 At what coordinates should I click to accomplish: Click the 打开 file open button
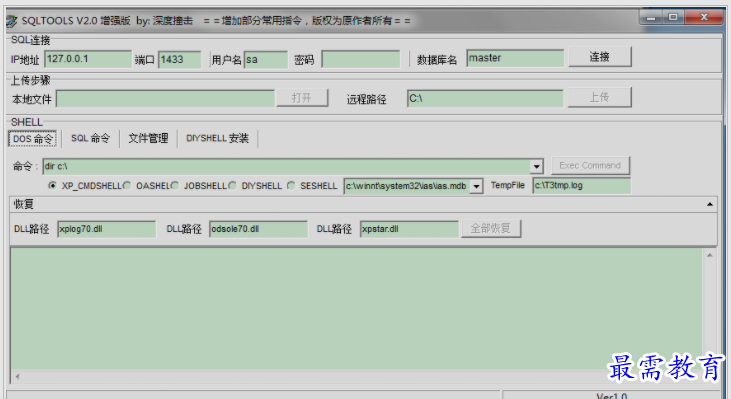[x=302, y=98]
